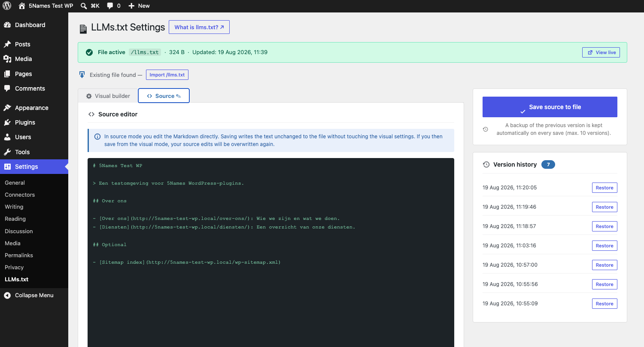Image resolution: width=644 pixels, height=347 pixels.
Task: Go to the Dashboard menu item
Action: click(34, 25)
